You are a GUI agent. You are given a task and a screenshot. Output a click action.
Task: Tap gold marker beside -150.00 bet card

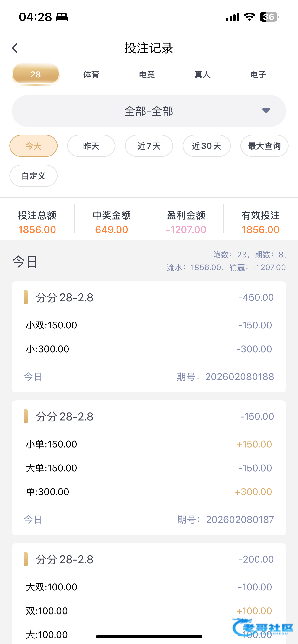click(x=26, y=416)
